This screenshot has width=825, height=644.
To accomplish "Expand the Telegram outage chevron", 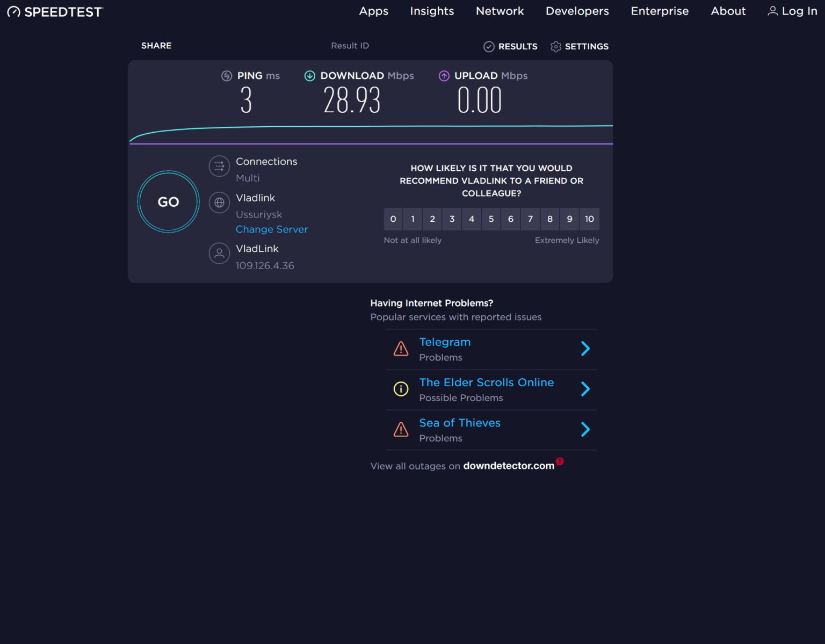I will click(585, 349).
